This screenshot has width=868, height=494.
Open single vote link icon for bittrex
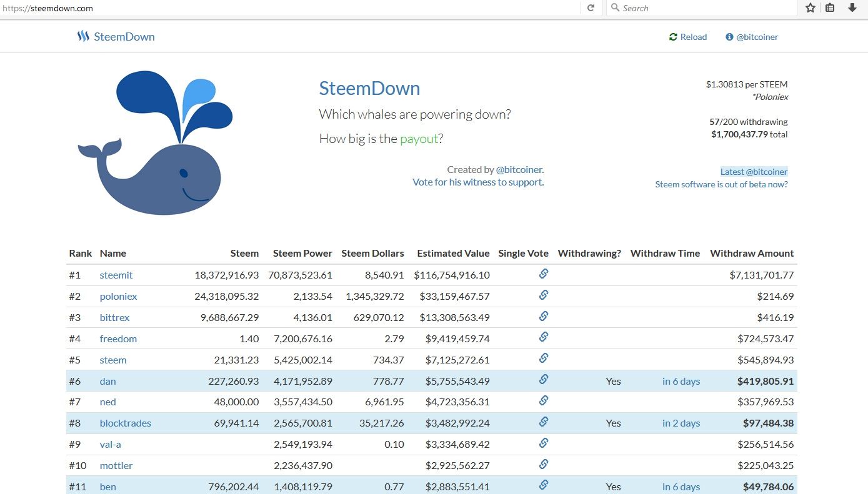544,316
